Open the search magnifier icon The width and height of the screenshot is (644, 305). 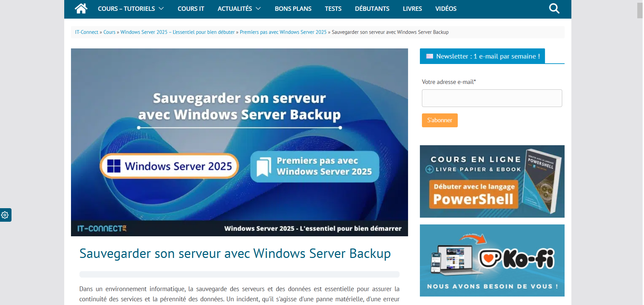(x=554, y=8)
